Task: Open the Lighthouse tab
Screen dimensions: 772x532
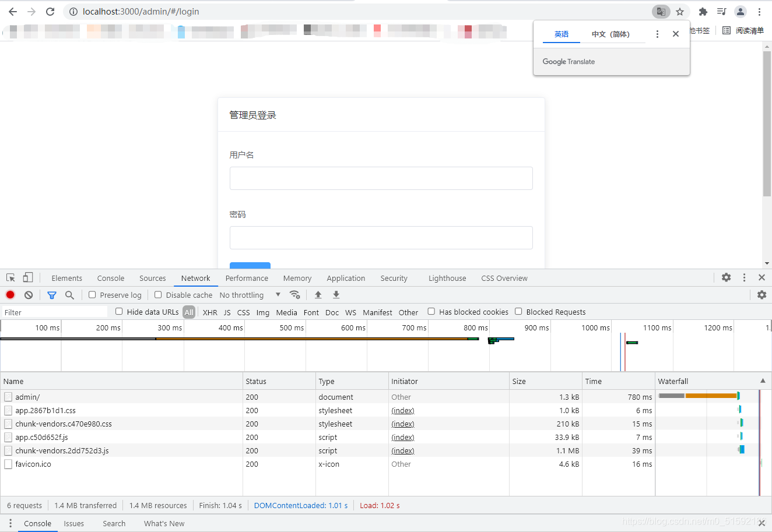Action: [x=447, y=279]
